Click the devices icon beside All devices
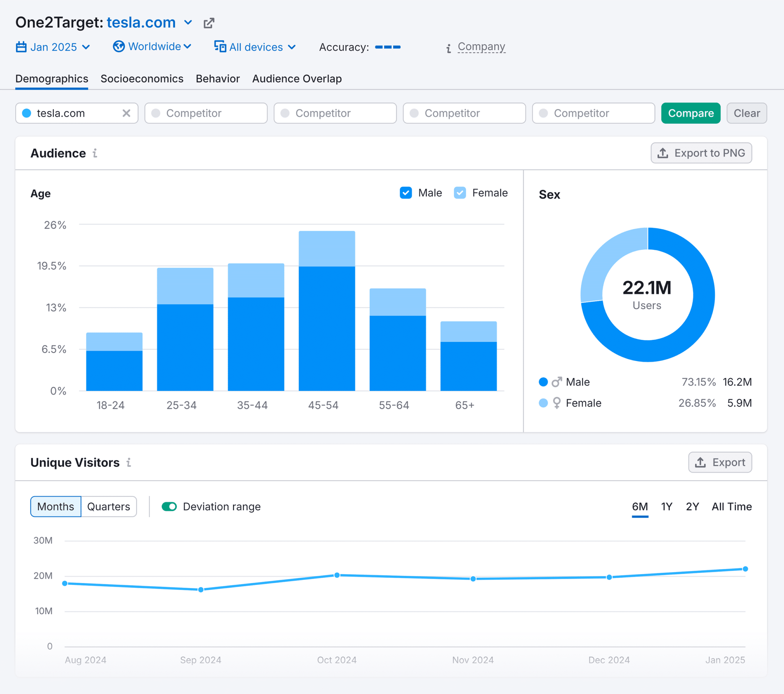 pos(220,46)
